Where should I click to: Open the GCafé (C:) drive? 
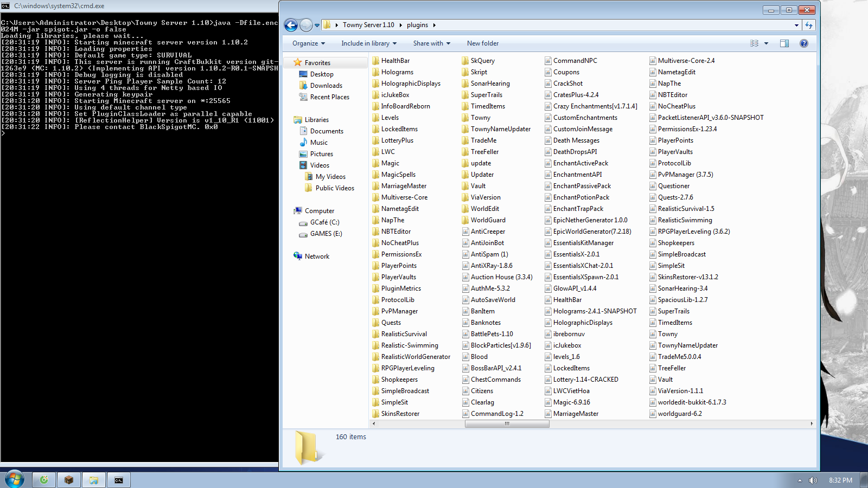pyautogui.click(x=324, y=222)
